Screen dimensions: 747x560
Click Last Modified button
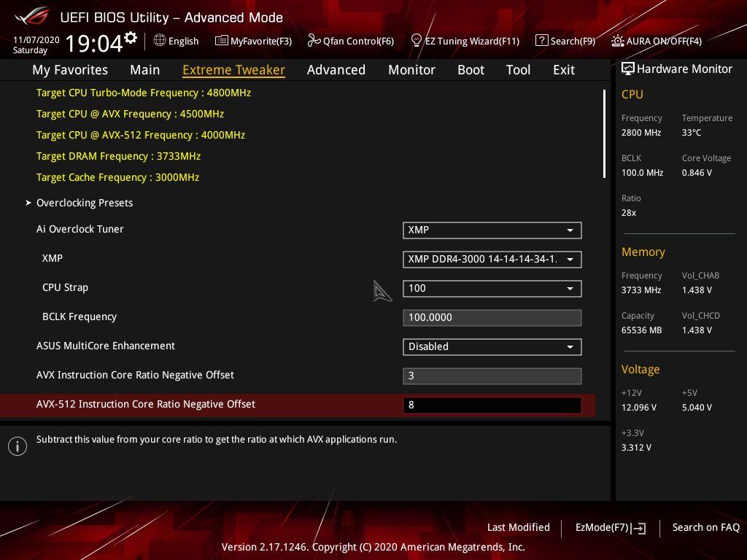click(x=519, y=528)
